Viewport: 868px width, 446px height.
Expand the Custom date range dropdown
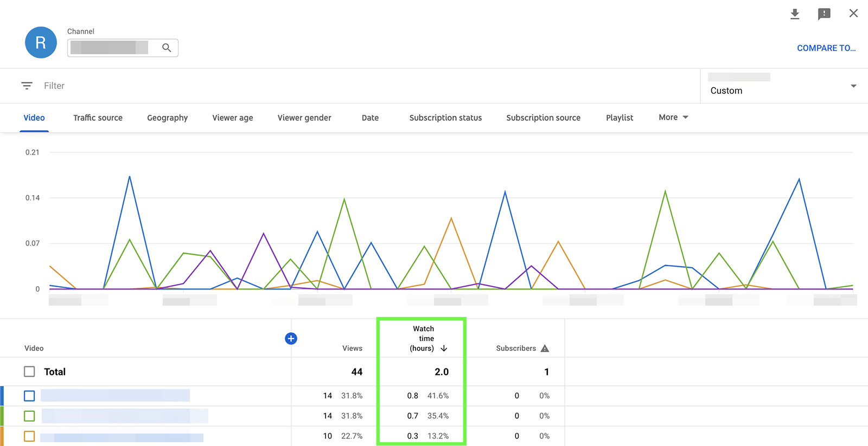[853, 86]
